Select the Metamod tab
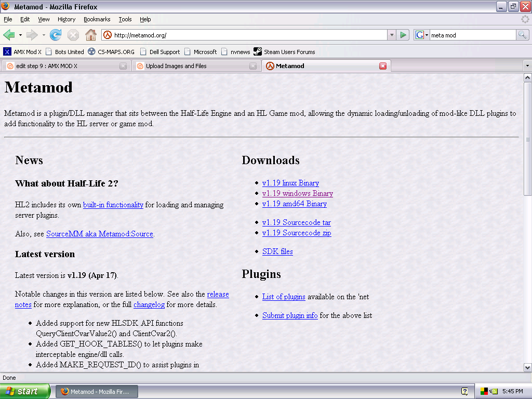Screen dimensions: 532x399 [326, 66]
